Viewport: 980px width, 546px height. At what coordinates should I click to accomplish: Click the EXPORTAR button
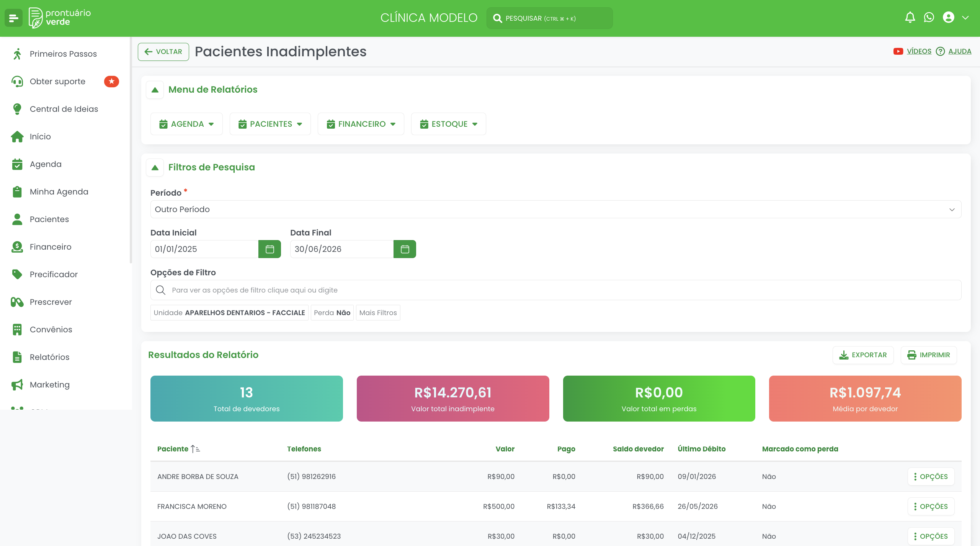pyautogui.click(x=863, y=355)
